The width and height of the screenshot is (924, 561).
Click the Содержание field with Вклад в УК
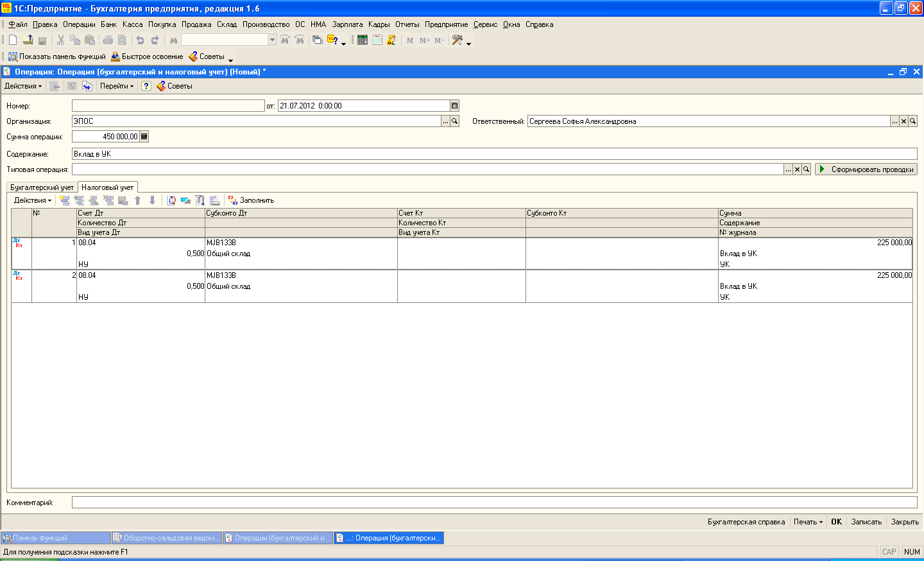[495, 154]
